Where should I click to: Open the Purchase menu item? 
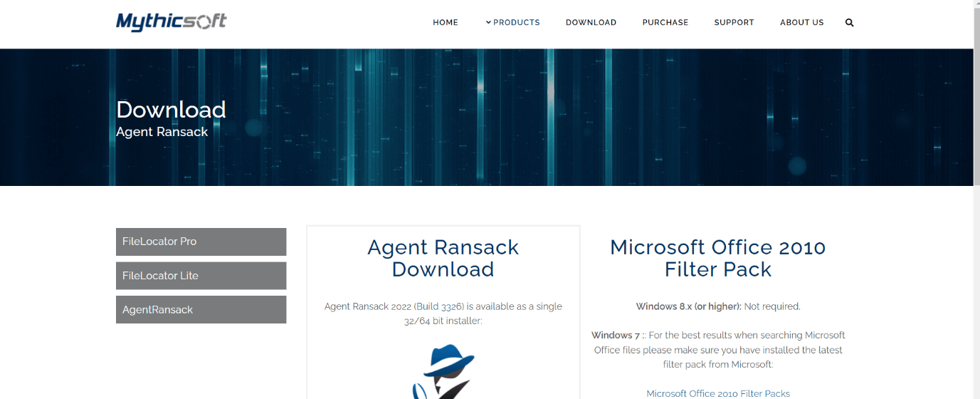click(665, 23)
